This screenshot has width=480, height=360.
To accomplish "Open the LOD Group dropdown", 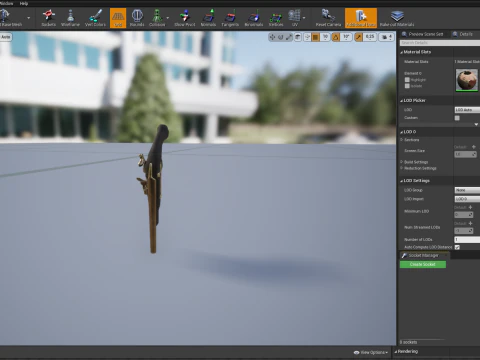I will tap(467, 190).
